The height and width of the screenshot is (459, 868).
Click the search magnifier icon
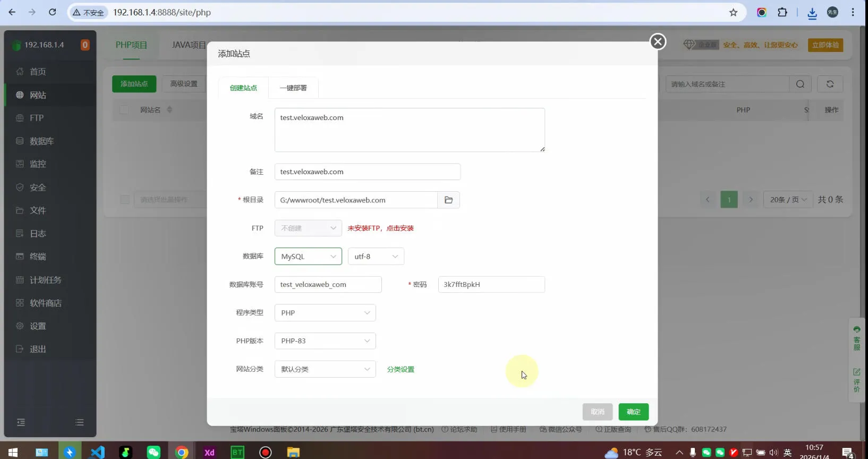(x=800, y=84)
